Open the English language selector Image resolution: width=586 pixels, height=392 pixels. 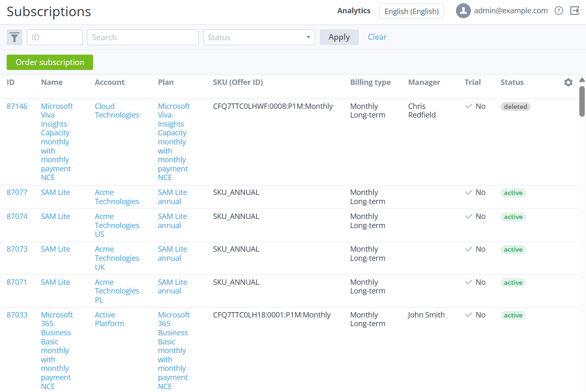coord(411,11)
